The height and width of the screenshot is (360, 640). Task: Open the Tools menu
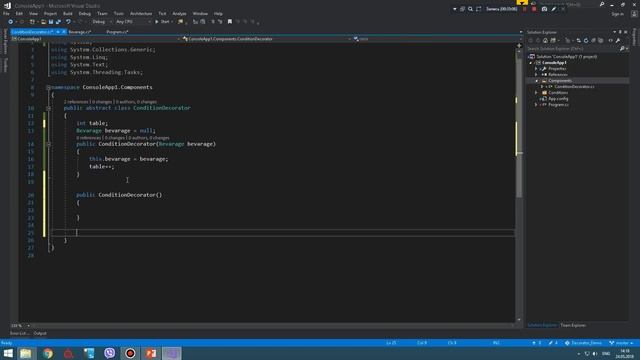pyautogui.click(x=118, y=13)
